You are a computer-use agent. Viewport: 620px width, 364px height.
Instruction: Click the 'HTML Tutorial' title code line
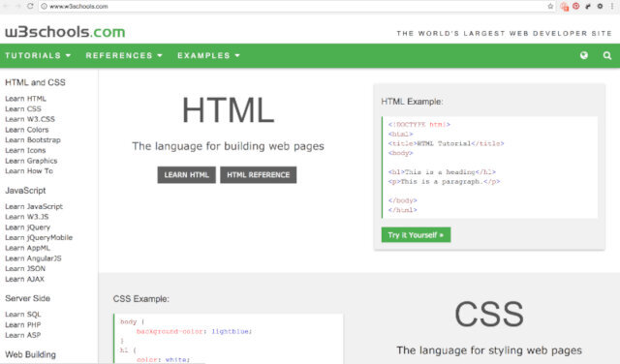pos(446,143)
